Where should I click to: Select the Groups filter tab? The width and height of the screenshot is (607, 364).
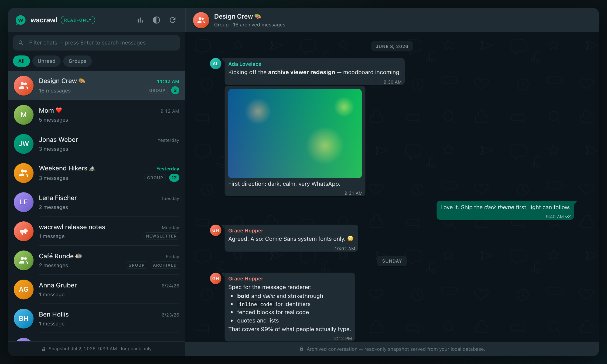pyautogui.click(x=77, y=61)
